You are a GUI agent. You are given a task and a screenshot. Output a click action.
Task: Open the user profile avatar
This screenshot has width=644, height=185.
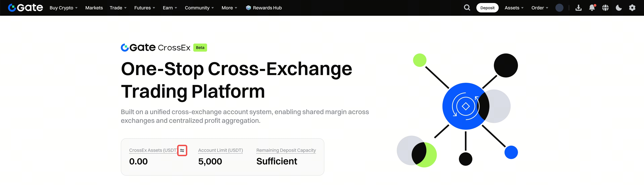pyautogui.click(x=559, y=8)
